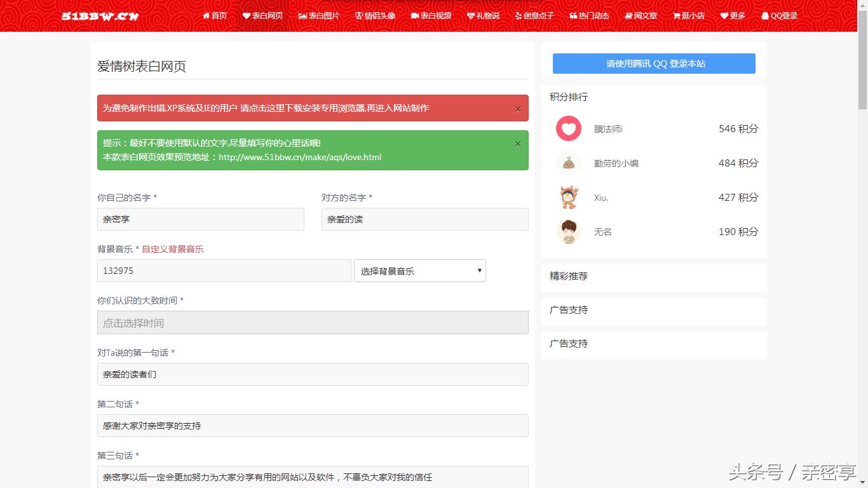Click 膜法师's heart avatar in 积分排行

click(568, 128)
